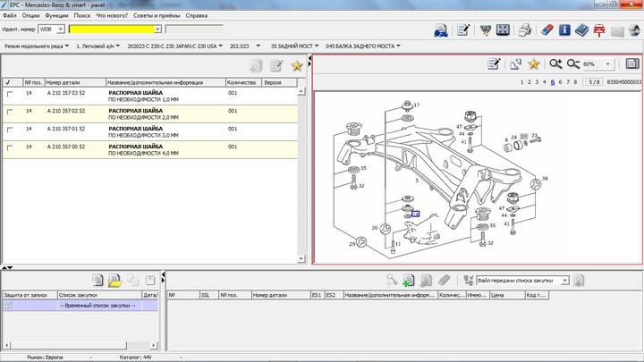Viewport: 644px width, 362px height.
Task: Open the folder icon in shopping list panel
Action: point(114,281)
